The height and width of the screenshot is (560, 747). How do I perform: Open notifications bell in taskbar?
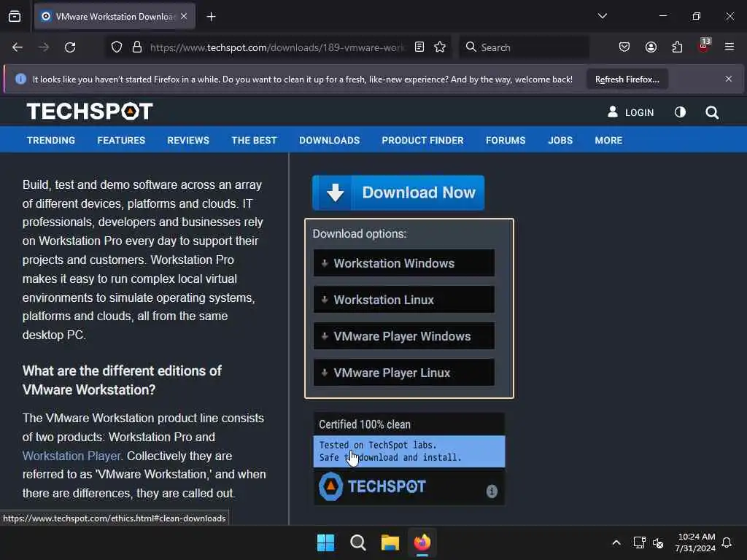pyautogui.click(x=727, y=542)
